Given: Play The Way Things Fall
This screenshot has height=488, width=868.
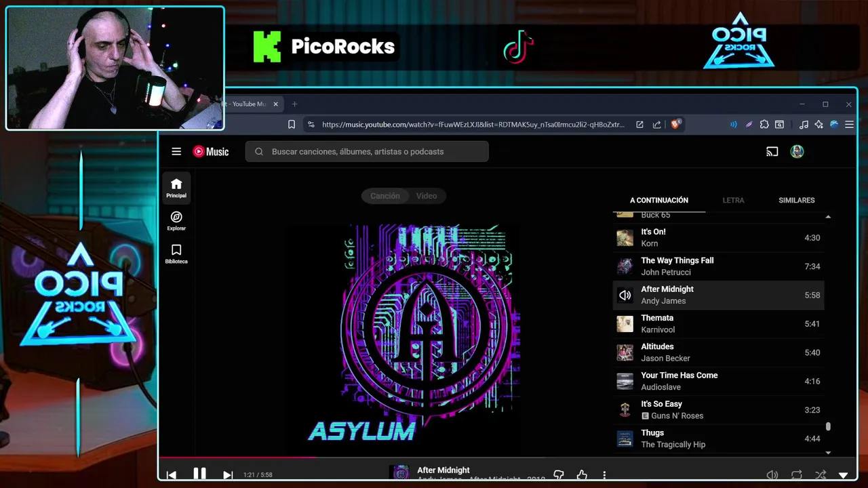Looking at the screenshot, I should pyautogui.click(x=718, y=266).
